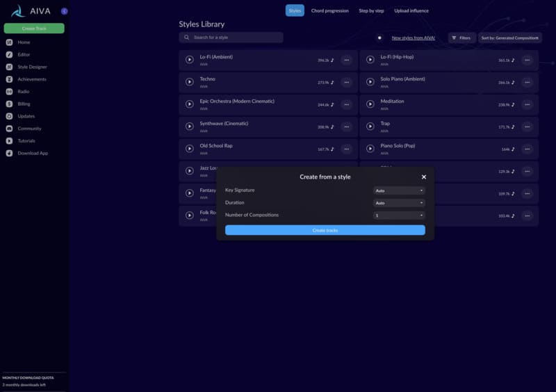Click the green Create Track button
This screenshot has width=556, height=392.
click(34, 28)
